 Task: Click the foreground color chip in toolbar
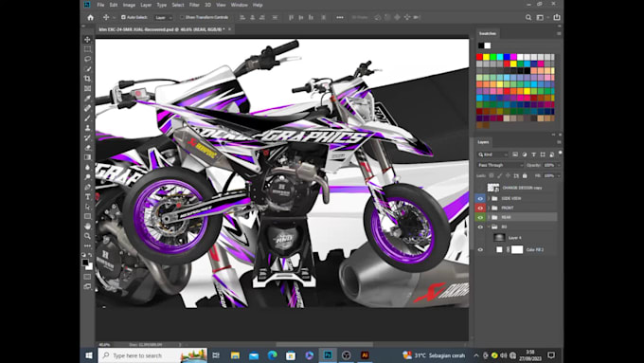85,263
